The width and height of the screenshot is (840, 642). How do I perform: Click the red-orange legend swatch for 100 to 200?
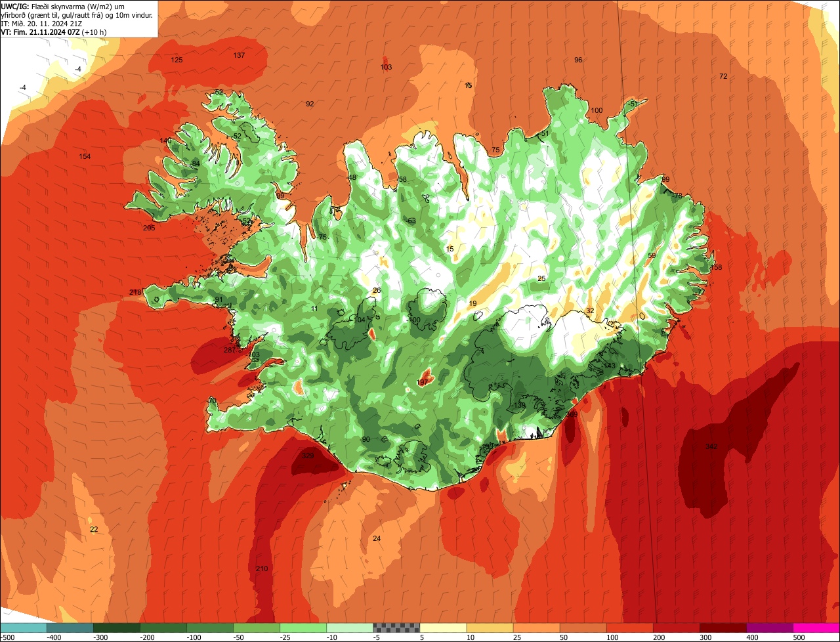pos(629,628)
